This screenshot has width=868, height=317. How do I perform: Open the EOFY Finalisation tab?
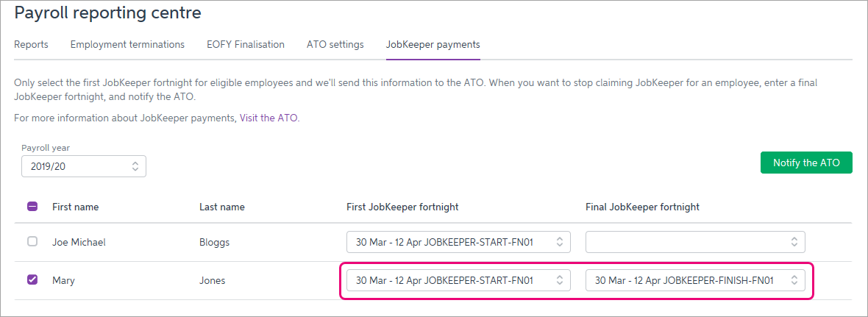[x=246, y=44]
